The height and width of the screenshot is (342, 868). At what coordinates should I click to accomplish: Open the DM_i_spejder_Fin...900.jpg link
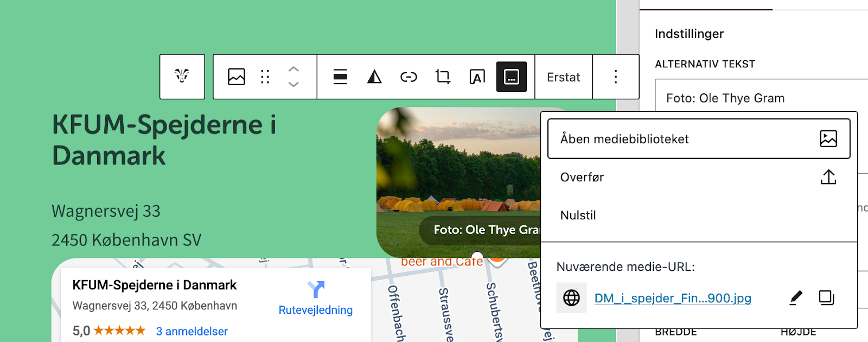click(673, 298)
